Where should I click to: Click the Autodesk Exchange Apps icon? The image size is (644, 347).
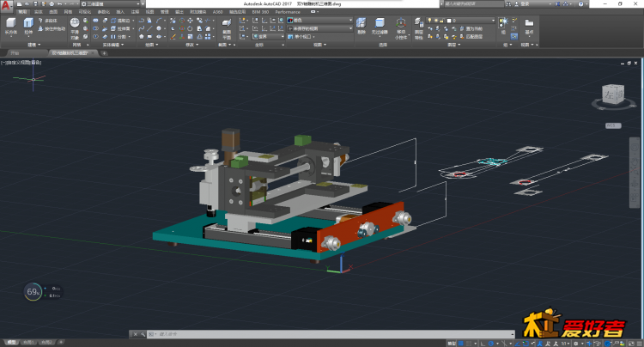coord(558,4)
